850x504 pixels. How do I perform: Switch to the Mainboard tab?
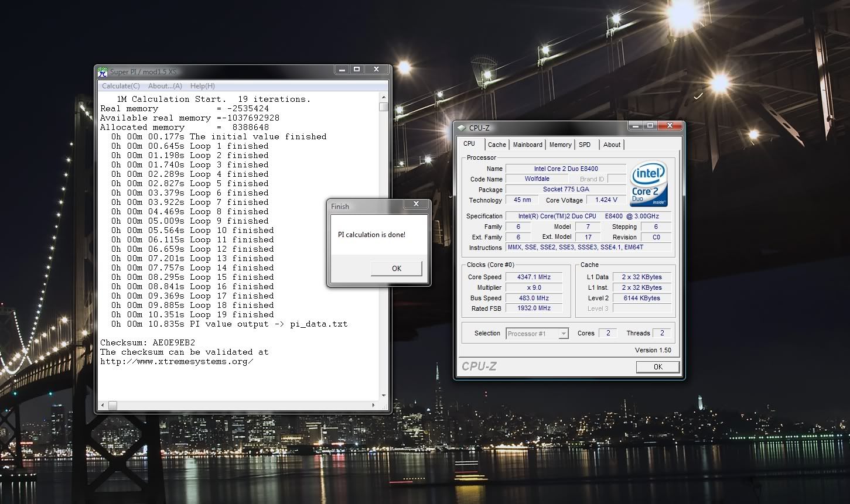pos(527,145)
